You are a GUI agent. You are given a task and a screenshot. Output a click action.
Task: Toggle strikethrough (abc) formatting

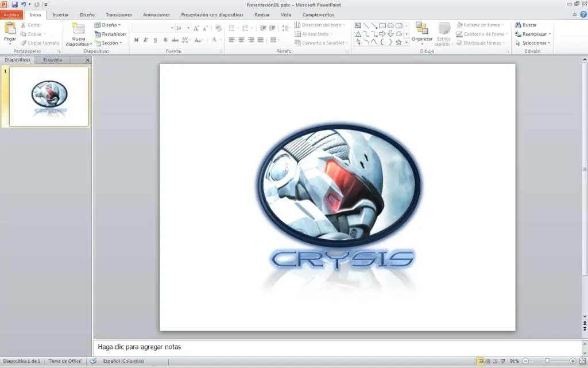point(175,40)
